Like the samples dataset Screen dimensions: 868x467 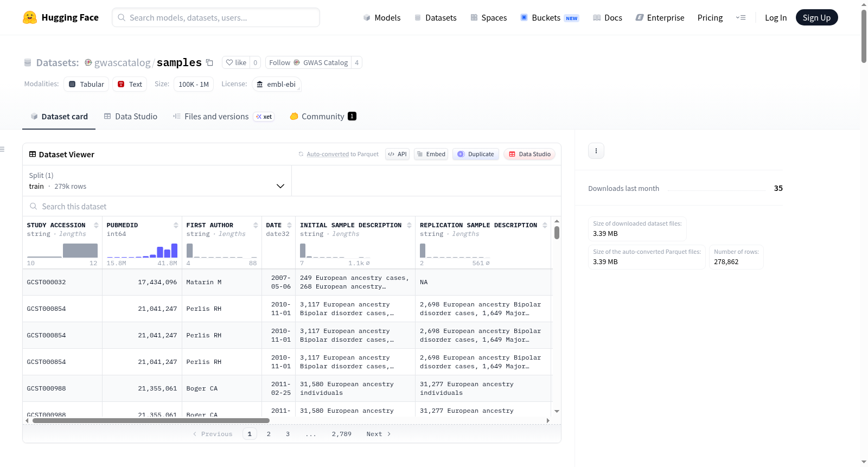pyautogui.click(x=236, y=62)
